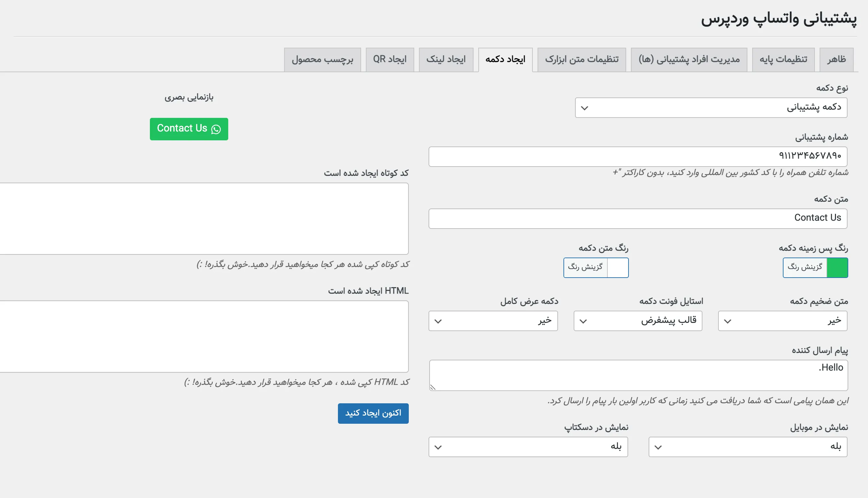Click the first-message hint text under the textarea
The height and width of the screenshot is (498, 868).
(698, 401)
